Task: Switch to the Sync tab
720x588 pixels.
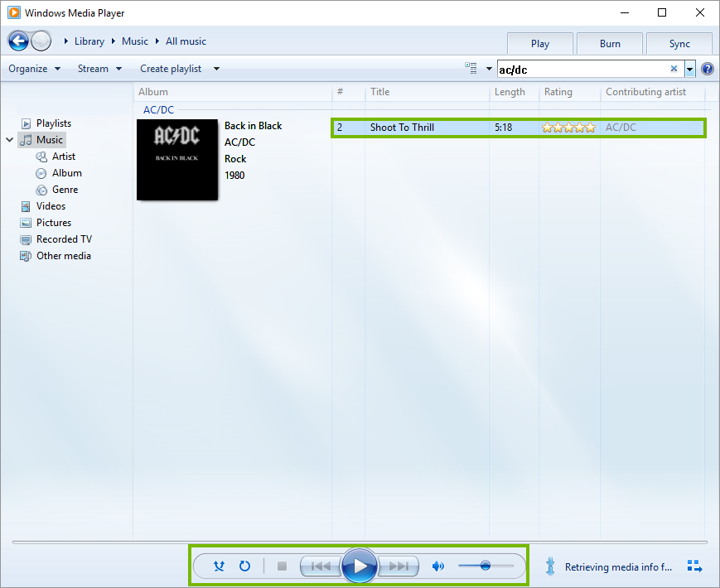Action: (x=679, y=43)
